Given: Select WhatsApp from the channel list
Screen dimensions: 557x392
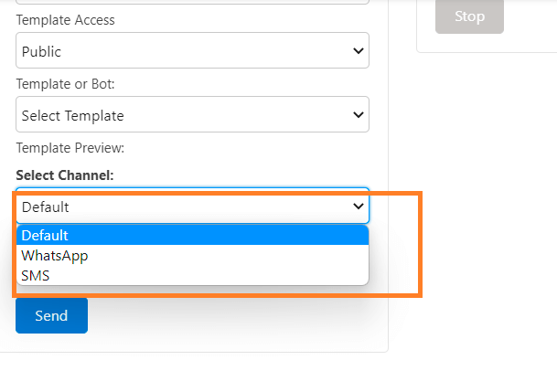Looking at the screenshot, I should click(55, 256).
